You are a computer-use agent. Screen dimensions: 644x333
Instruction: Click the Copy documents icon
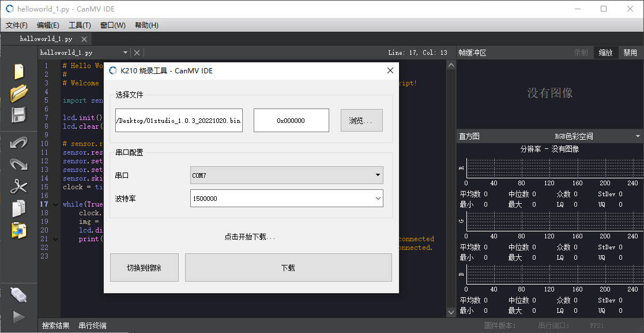point(19,208)
